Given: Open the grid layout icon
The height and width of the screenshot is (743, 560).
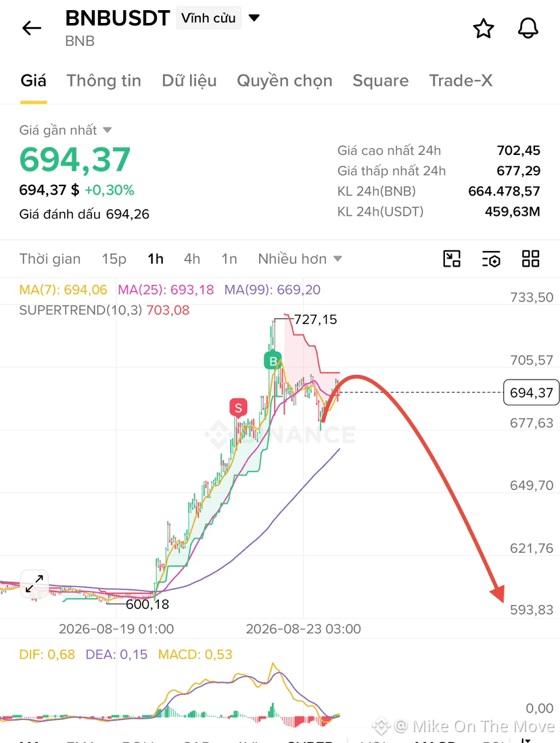Looking at the screenshot, I should coord(531,258).
